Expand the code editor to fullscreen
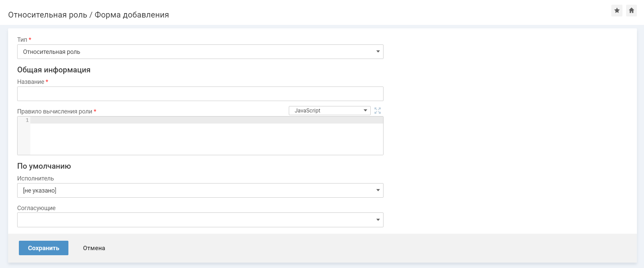Viewport: 644px width, 268px height. (x=377, y=111)
